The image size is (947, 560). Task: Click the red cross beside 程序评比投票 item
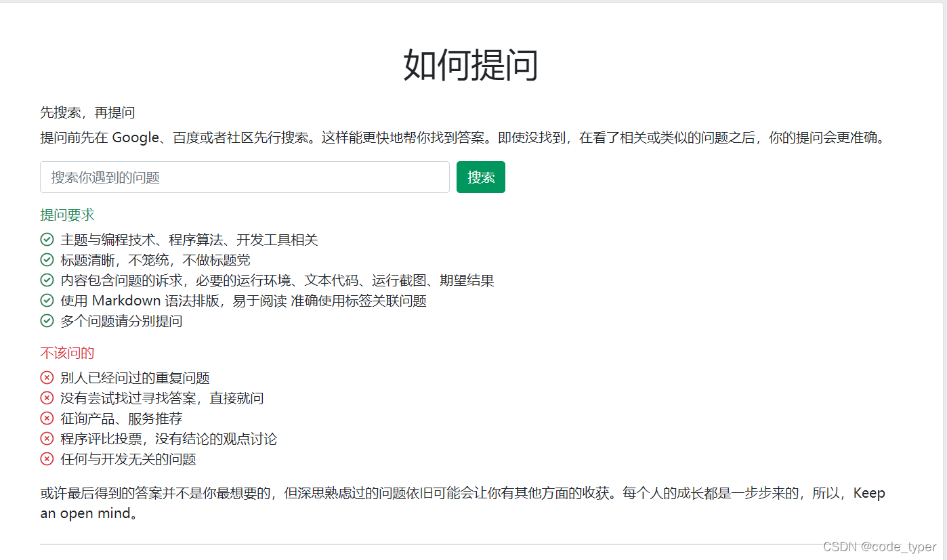(47, 439)
